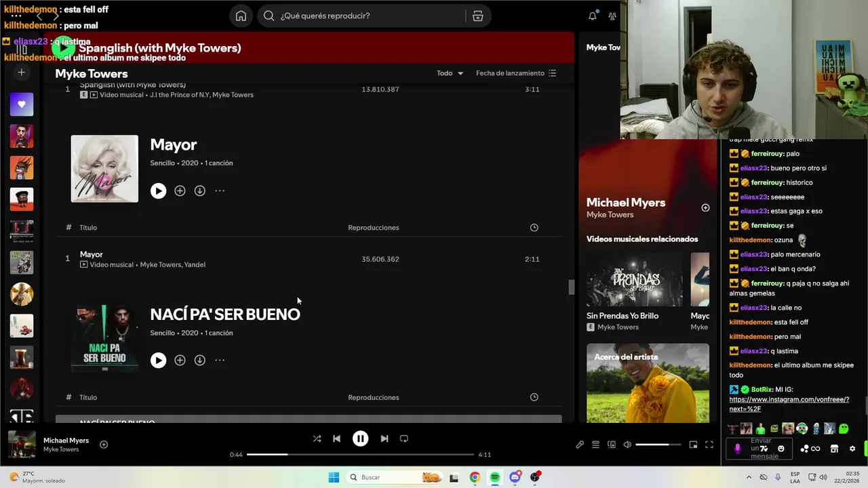Add the now-playing track with the plus icon

(104, 445)
